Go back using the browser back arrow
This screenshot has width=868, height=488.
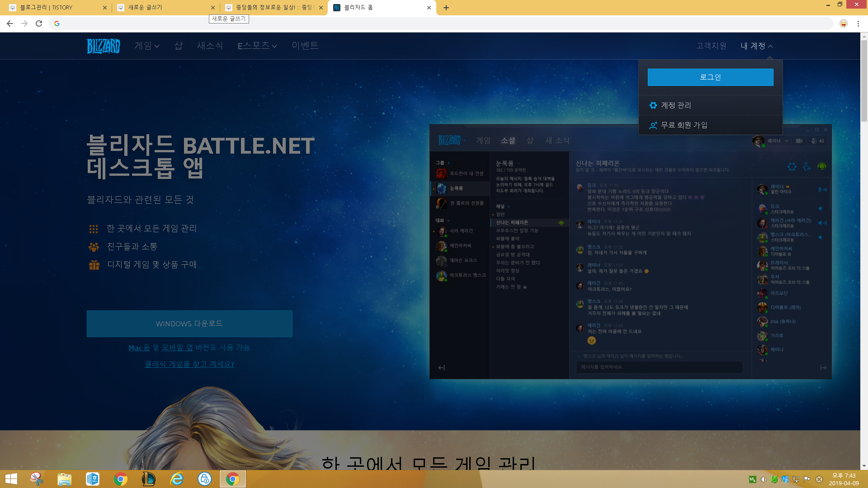click(x=10, y=23)
